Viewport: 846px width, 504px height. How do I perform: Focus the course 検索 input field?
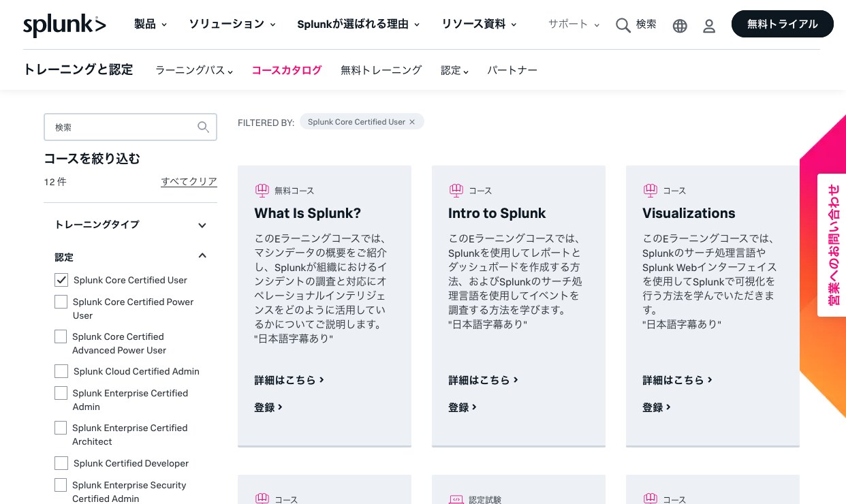(x=130, y=127)
